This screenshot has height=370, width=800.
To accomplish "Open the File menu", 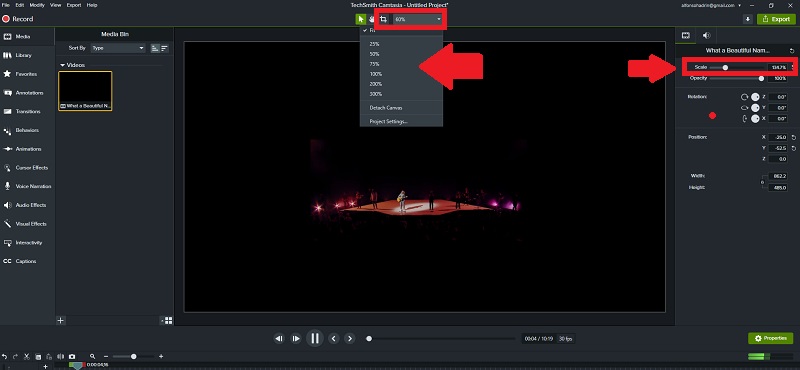I will pos(6,5).
